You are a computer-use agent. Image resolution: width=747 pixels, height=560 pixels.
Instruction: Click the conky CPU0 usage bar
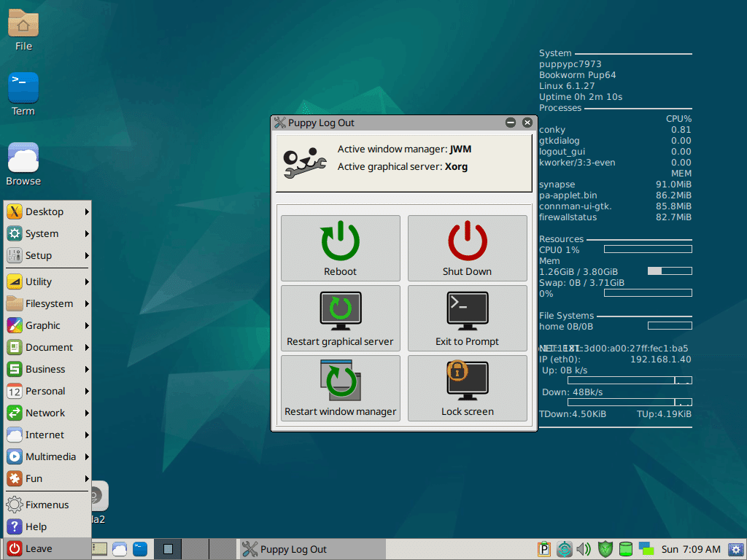[648, 249]
